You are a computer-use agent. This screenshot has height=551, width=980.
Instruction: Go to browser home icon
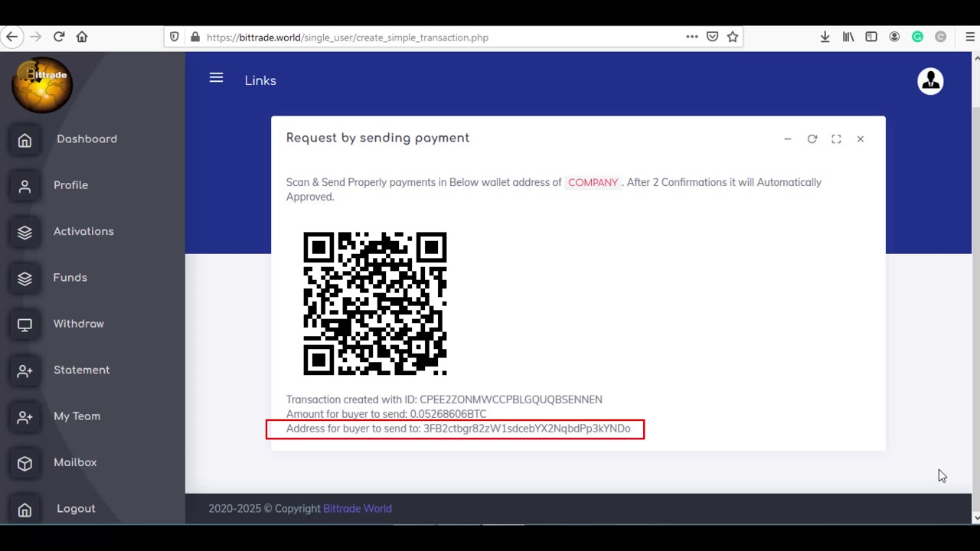(x=82, y=37)
